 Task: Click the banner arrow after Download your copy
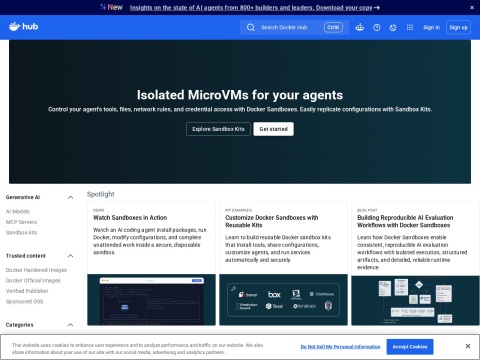click(377, 7)
